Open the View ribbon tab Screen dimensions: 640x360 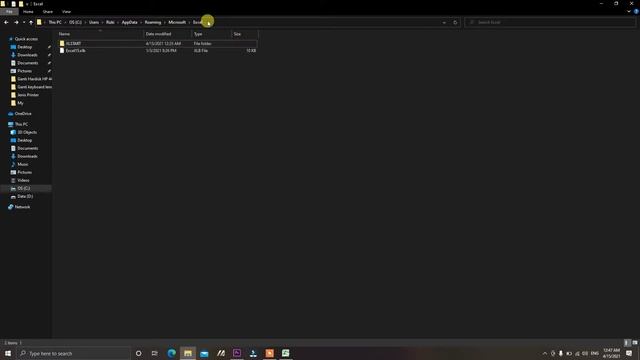(x=67, y=12)
